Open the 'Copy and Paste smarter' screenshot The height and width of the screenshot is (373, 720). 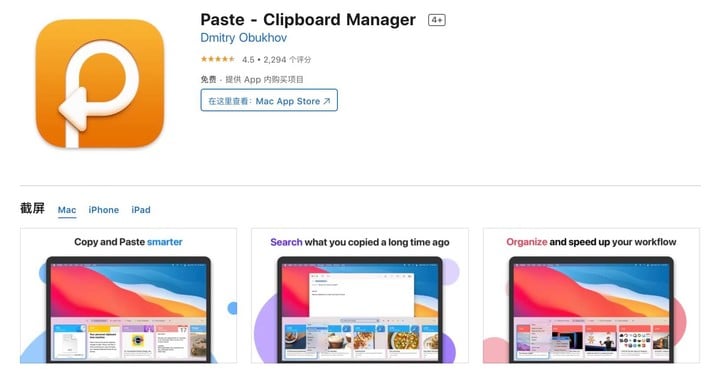129,295
